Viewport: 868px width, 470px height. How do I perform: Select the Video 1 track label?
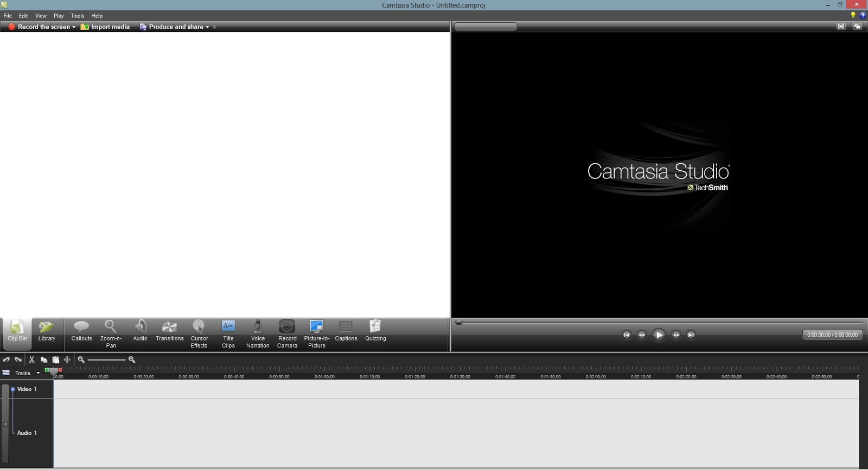point(27,389)
